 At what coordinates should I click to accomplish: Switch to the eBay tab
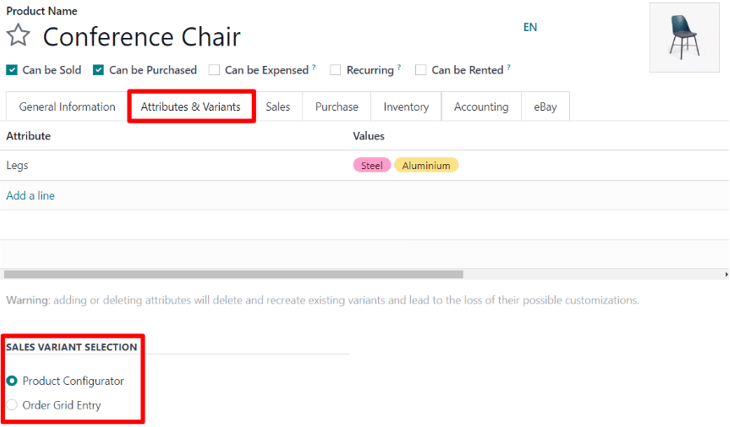point(546,107)
